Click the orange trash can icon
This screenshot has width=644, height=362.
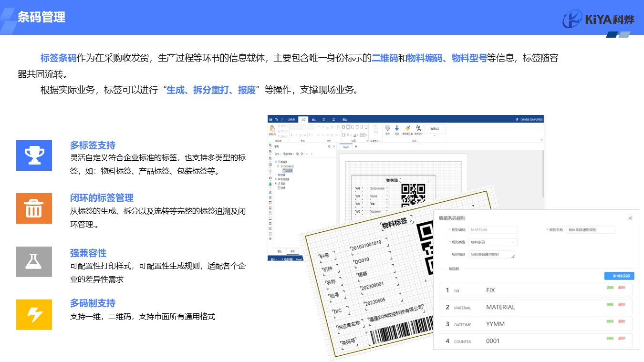click(34, 208)
